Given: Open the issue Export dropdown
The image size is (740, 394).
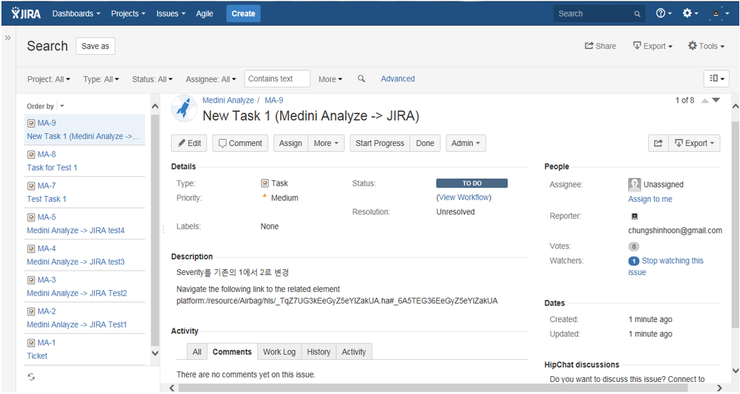Looking at the screenshot, I should click(694, 143).
